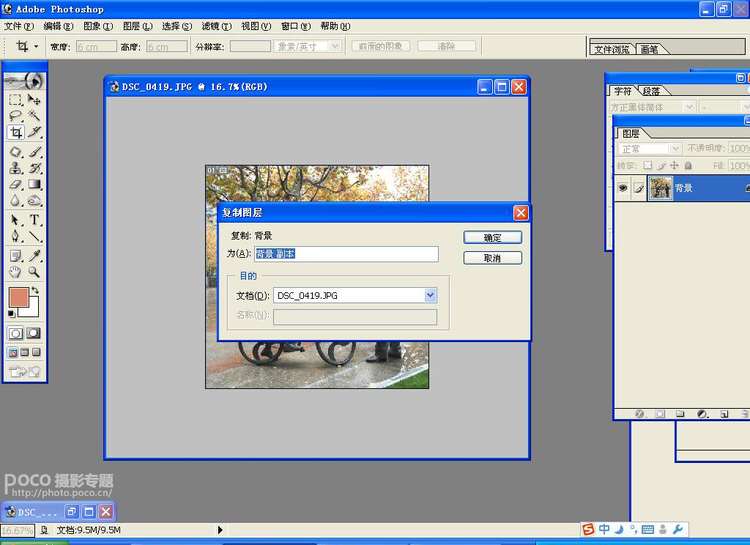Open 编辑 menu

coord(58,26)
